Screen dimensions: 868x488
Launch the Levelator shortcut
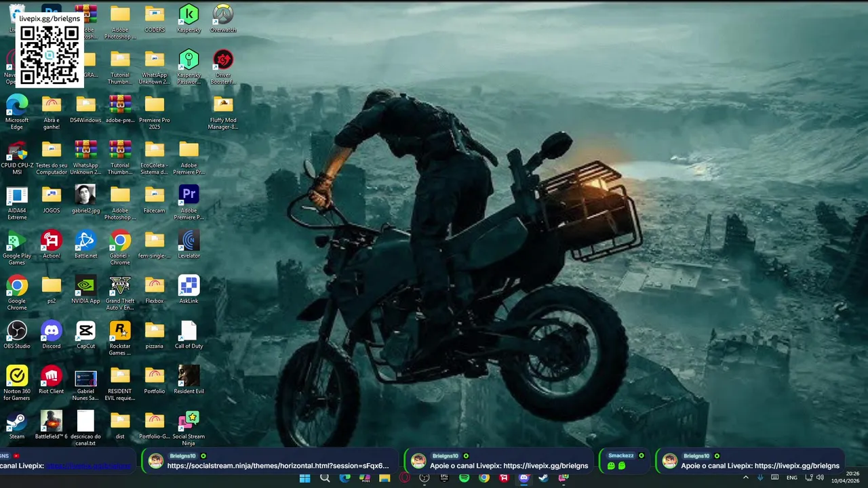(x=189, y=244)
